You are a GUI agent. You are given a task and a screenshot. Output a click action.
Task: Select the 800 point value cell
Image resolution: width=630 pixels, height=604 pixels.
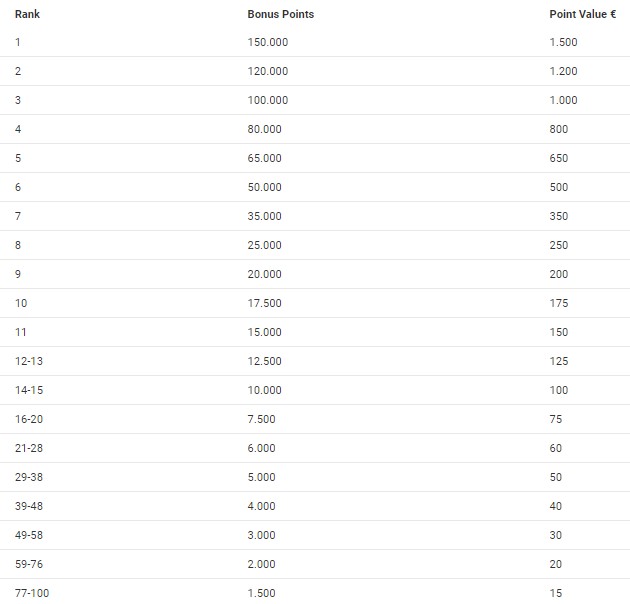click(558, 129)
